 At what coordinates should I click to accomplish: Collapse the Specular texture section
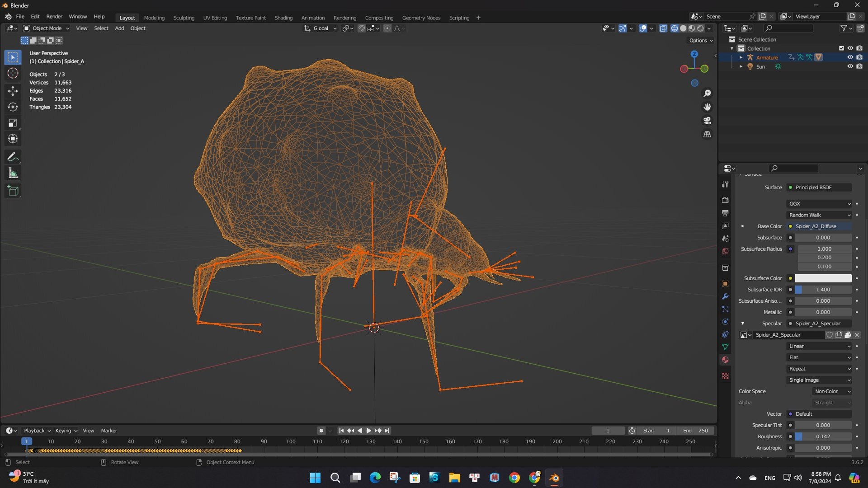point(742,324)
